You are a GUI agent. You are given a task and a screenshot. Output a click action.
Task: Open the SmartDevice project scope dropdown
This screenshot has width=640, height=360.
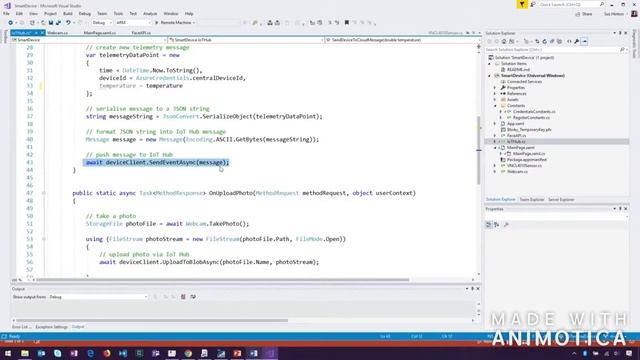pos(89,40)
